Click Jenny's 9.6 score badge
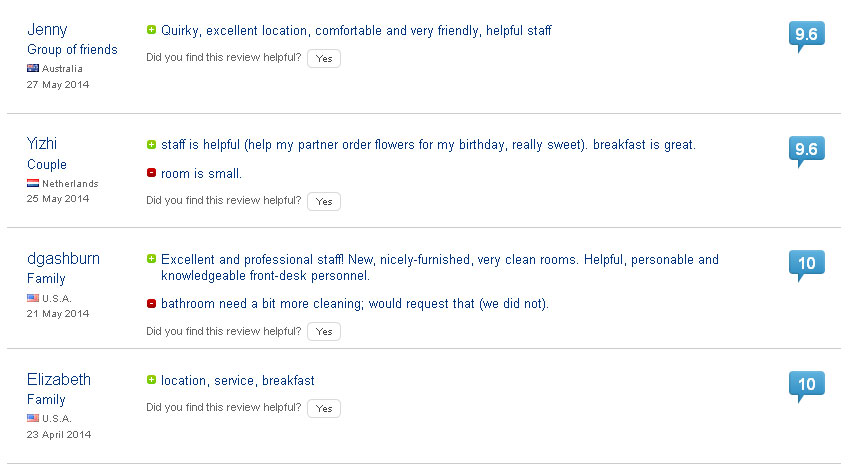The height and width of the screenshot is (469, 848). click(x=806, y=36)
